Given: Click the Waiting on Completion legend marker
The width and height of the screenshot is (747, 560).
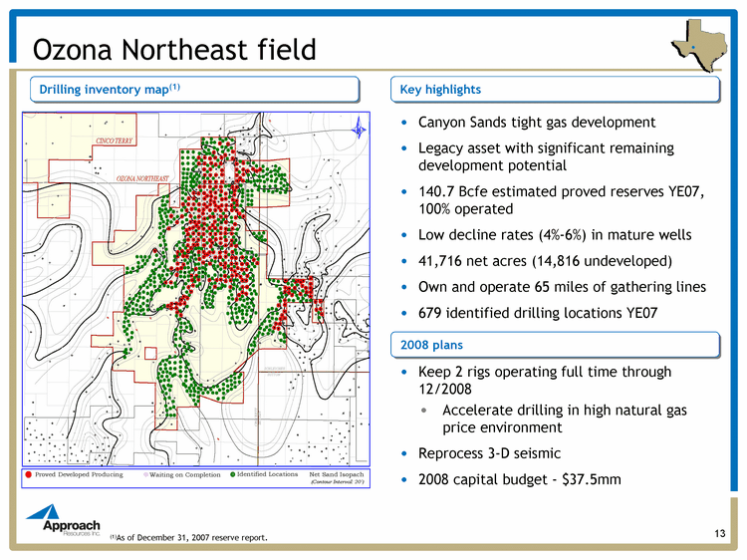Looking at the screenshot, I should 145,475.
